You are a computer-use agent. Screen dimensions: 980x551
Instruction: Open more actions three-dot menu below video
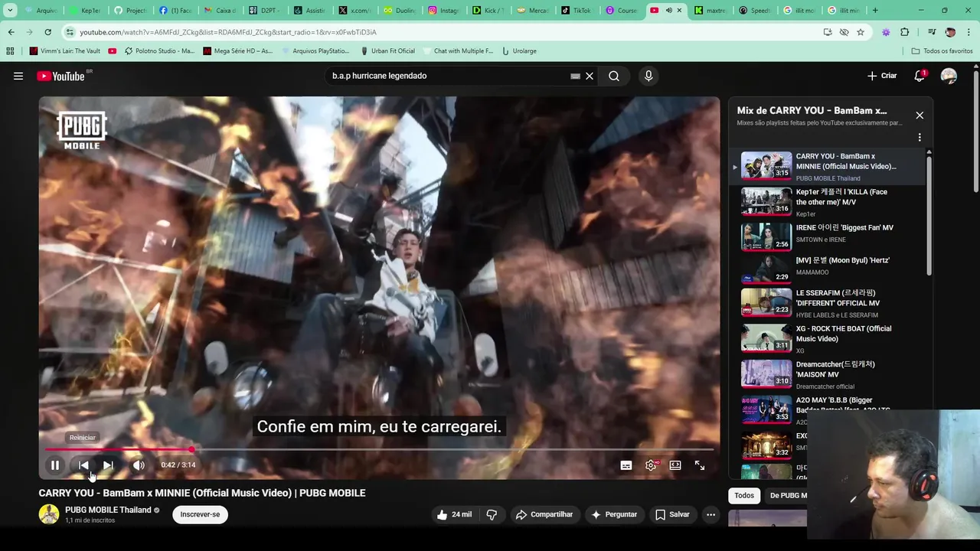pos(710,514)
